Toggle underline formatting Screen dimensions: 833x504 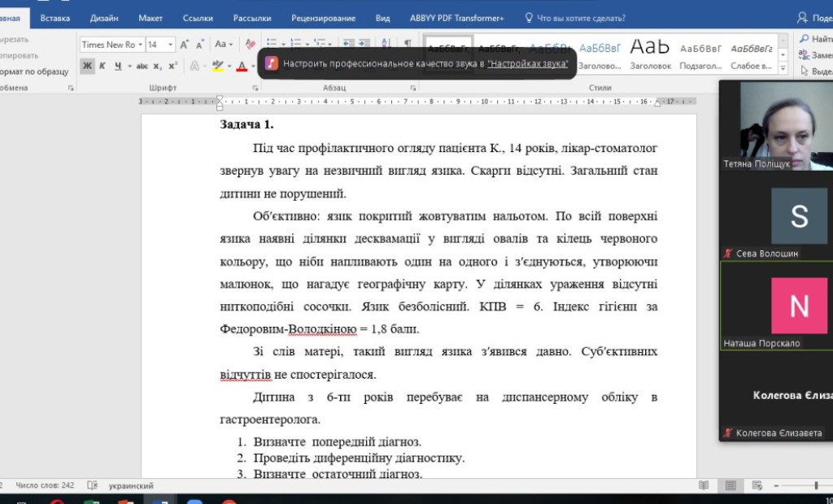coord(117,66)
